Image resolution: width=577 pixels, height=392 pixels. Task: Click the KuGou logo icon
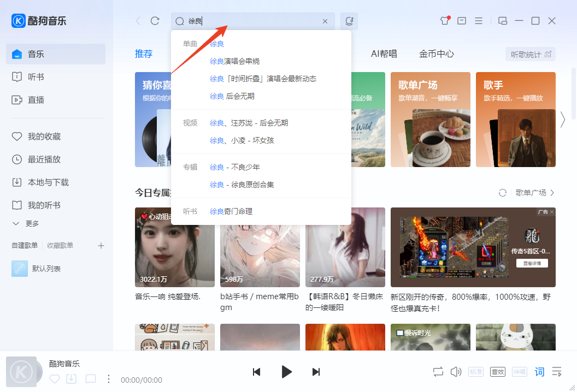click(x=19, y=21)
